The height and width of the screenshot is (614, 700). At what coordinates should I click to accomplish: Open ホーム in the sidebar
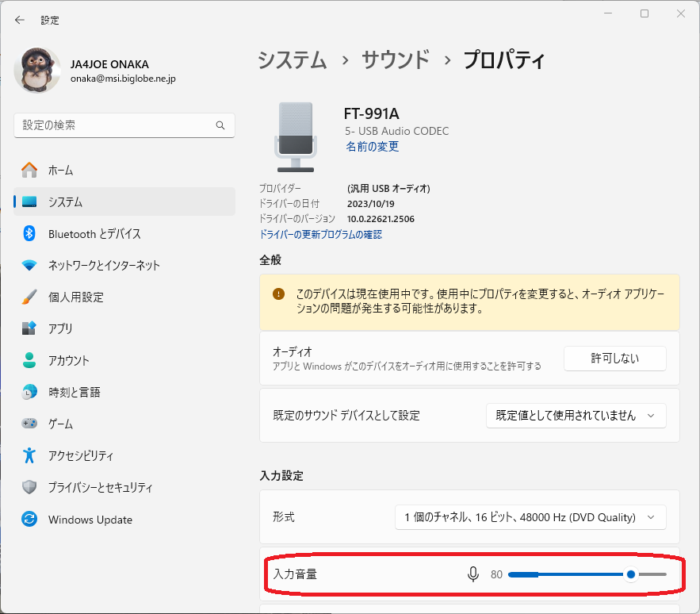(124, 171)
